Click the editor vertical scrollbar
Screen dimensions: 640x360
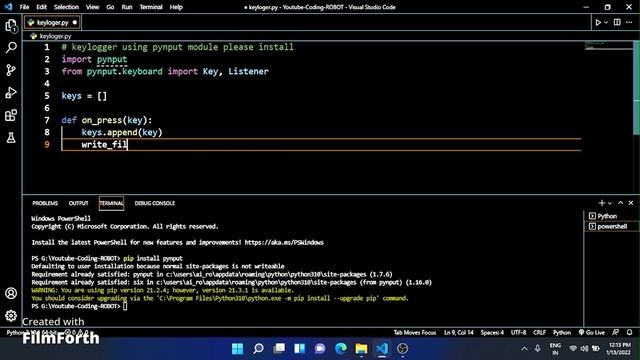[x=636, y=88]
